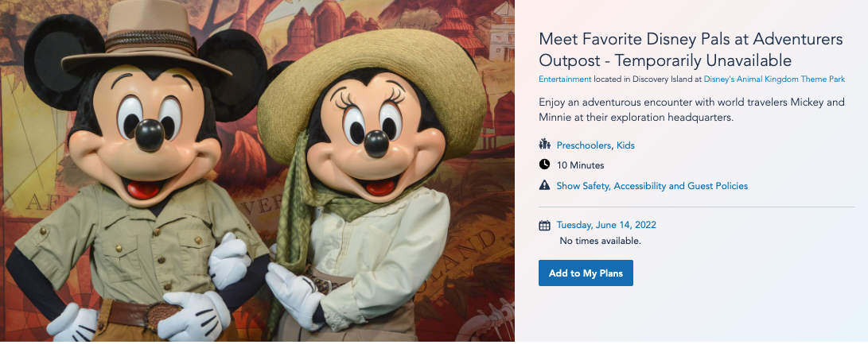
Task: Click the calendar icon beside the date
Action: tap(544, 225)
